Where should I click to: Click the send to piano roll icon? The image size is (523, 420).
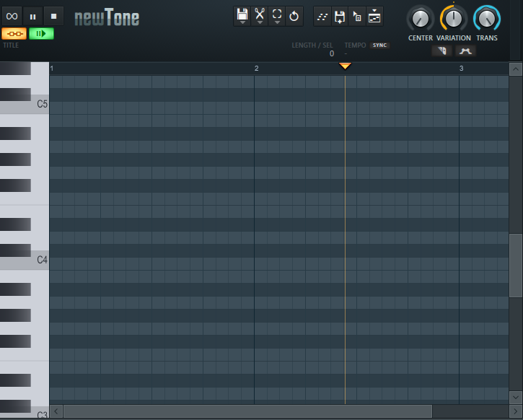click(x=322, y=17)
